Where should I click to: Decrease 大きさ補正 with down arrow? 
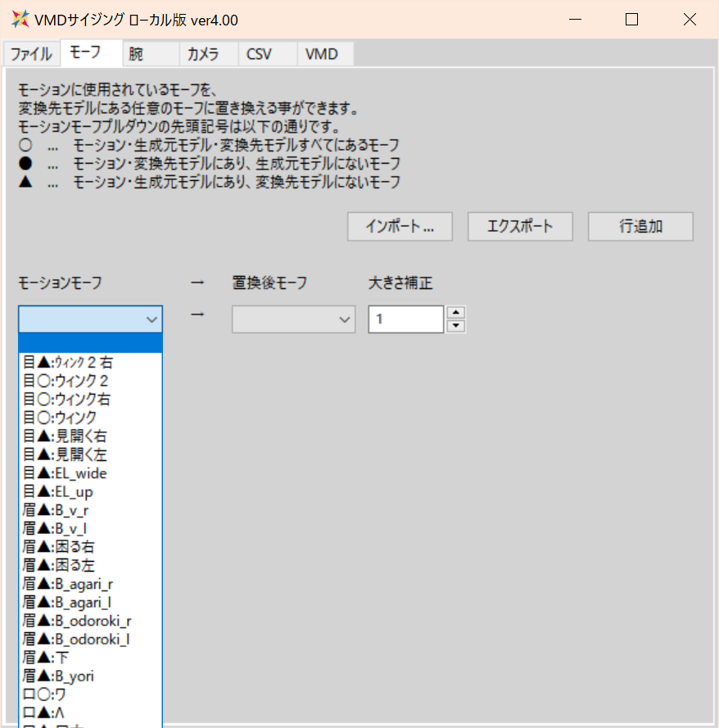[456, 325]
